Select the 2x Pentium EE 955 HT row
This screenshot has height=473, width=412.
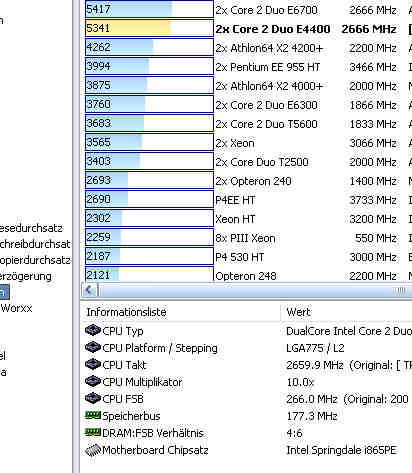(x=248, y=67)
